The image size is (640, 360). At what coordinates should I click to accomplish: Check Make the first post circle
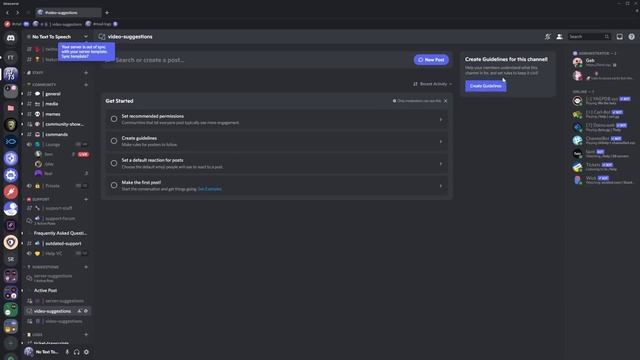pos(114,185)
